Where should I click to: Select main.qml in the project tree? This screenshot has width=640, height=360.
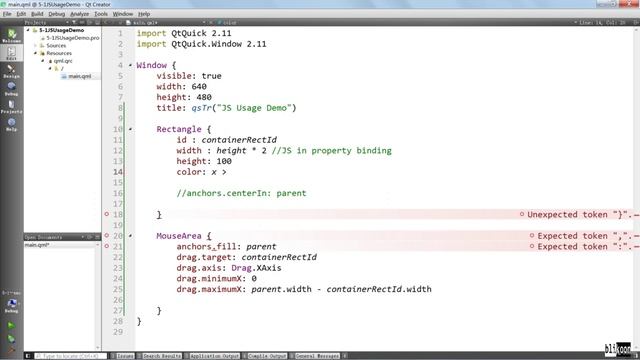(80, 76)
